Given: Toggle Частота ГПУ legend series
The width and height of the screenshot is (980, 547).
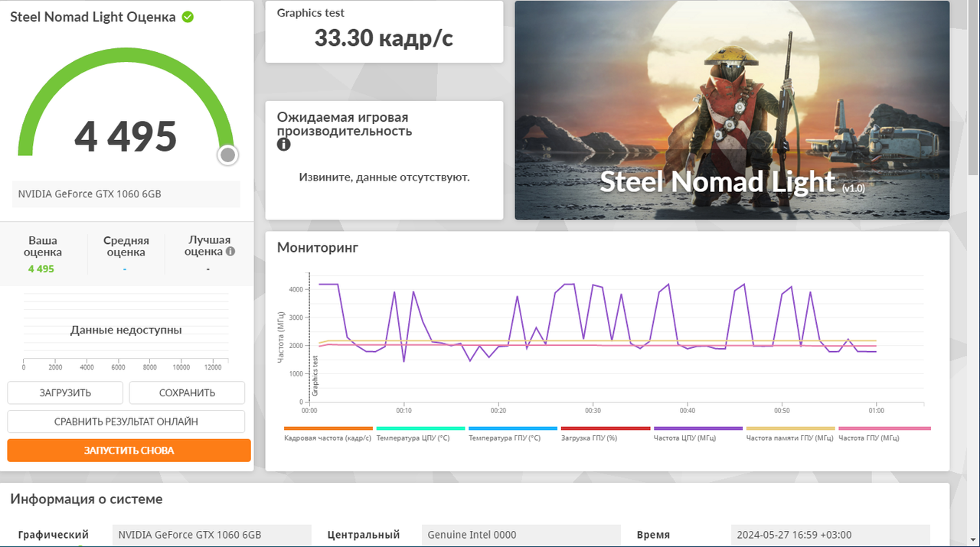Looking at the screenshot, I should (x=884, y=434).
